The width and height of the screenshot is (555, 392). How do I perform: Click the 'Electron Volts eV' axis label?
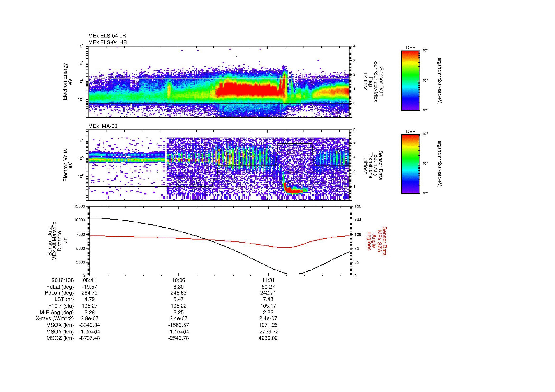click(x=67, y=165)
